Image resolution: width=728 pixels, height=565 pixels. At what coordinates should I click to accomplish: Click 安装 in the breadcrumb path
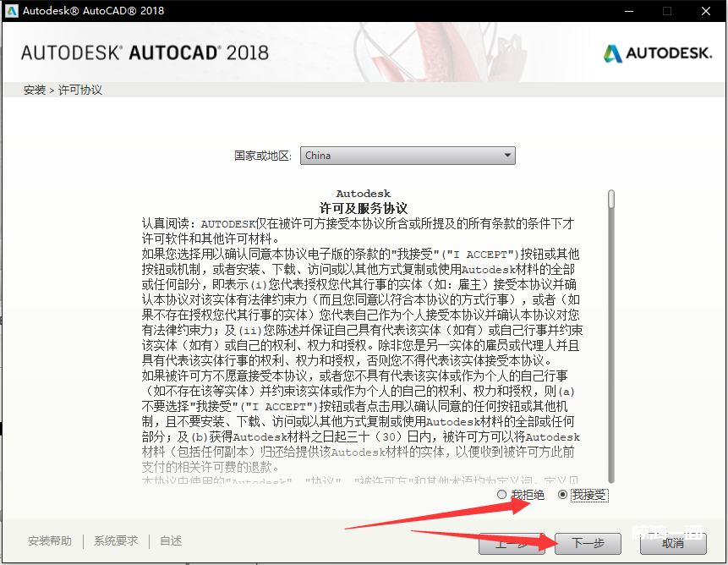[35, 90]
